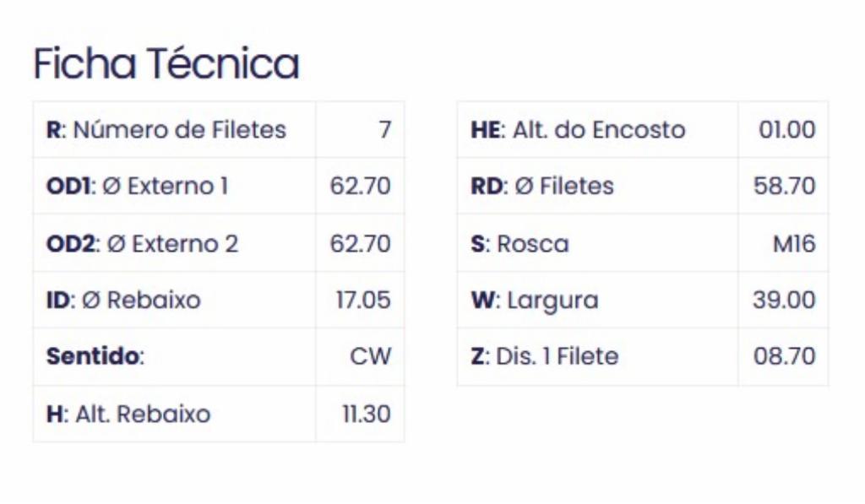Click the Ficha Técnica heading
Image resolution: width=865 pixels, height=504 pixels.
pyautogui.click(x=166, y=63)
